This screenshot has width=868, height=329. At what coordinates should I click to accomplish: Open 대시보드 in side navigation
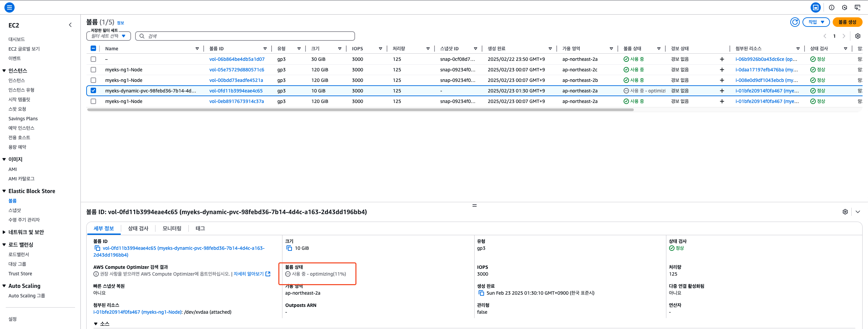(17, 39)
